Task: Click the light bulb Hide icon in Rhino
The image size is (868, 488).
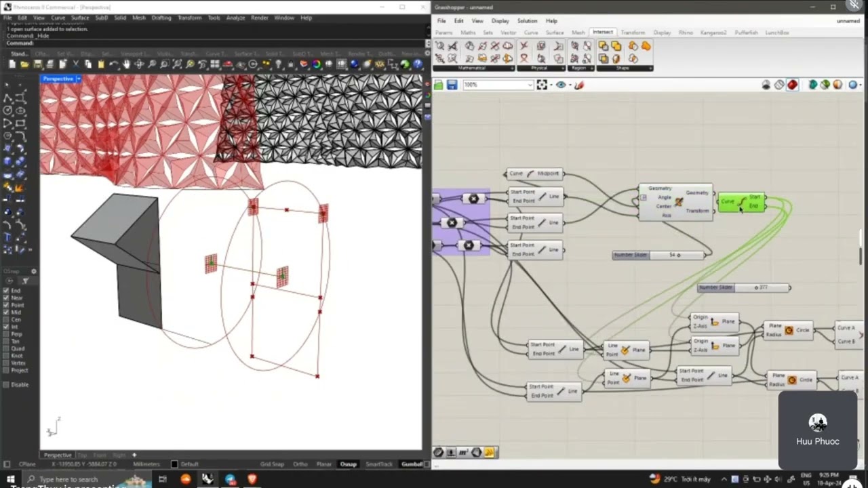Action: (x=278, y=64)
